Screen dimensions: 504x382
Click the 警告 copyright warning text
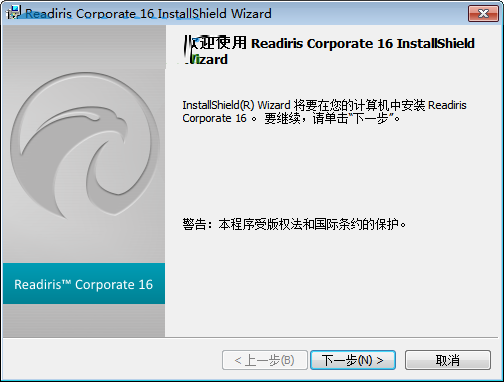(x=294, y=224)
